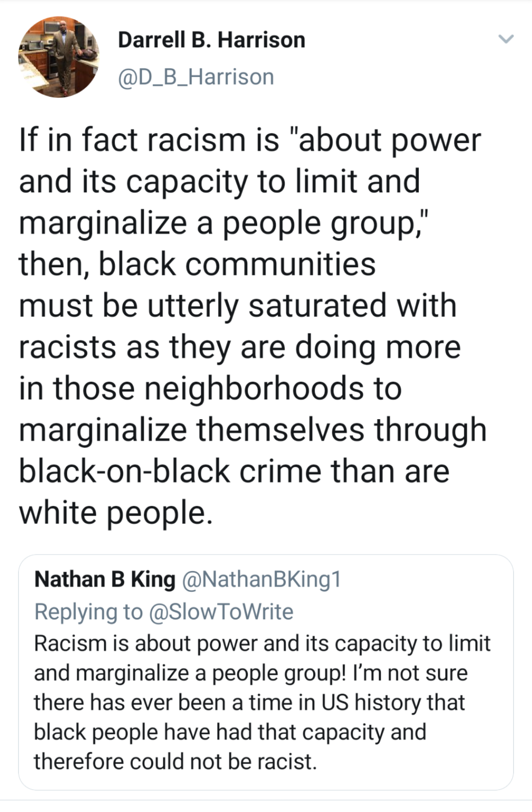Click "therefore could not be racist." in quote
The image size is (532, 812).
point(175,762)
